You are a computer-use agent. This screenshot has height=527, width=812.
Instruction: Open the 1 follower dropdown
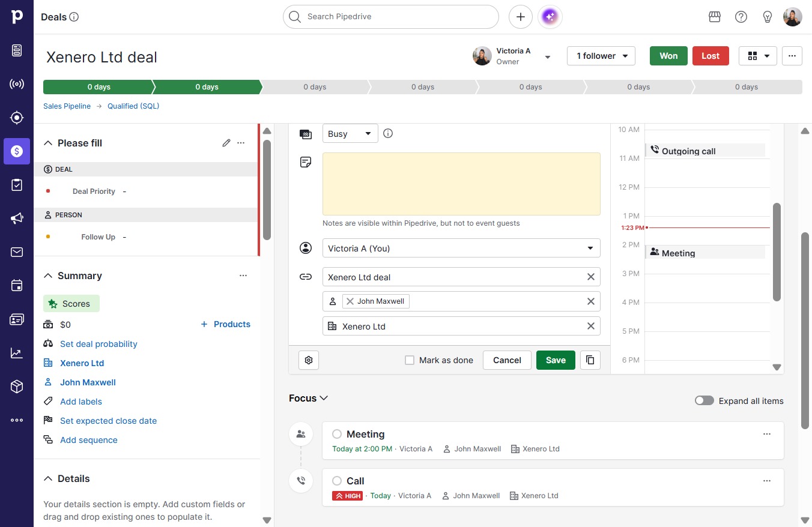601,56
